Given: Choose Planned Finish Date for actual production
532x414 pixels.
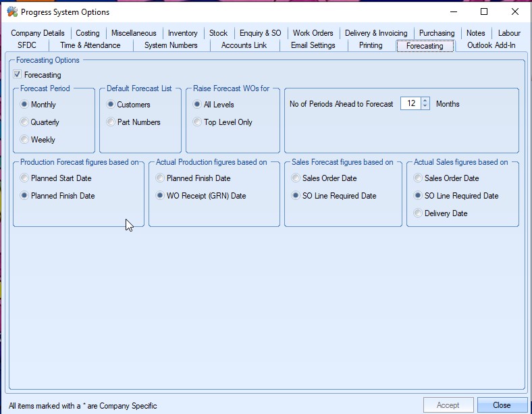Looking at the screenshot, I should pyautogui.click(x=161, y=178).
